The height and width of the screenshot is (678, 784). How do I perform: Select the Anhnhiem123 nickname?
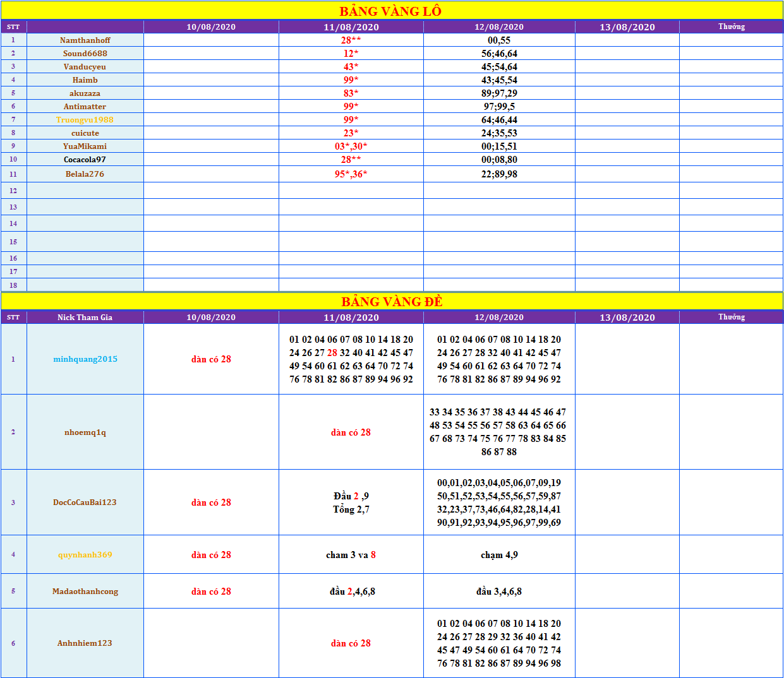click(85, 643)
